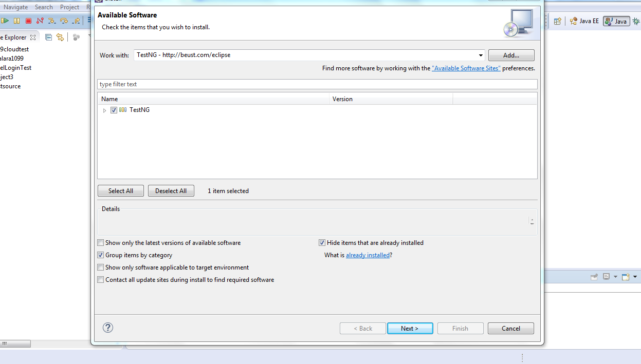Enable Show only the latest versions
The height and width of the screenshot is (364, 641).
pyautogui.click(x=101, y=243)
